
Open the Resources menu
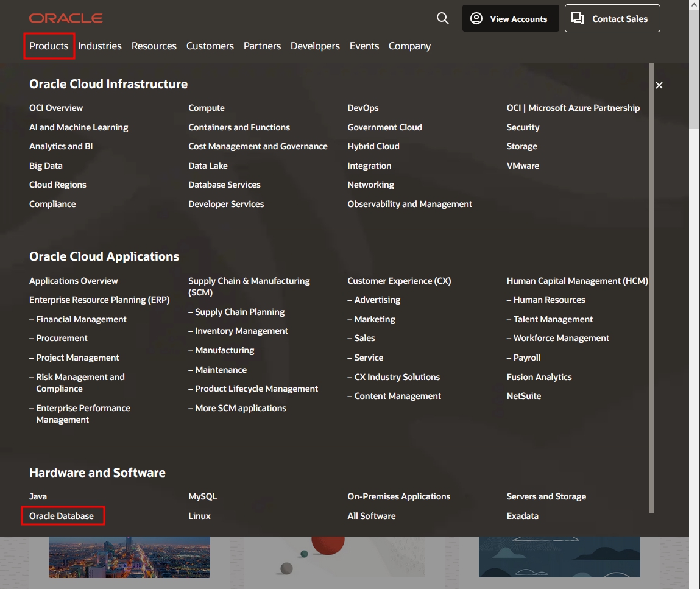pos(154,46)
